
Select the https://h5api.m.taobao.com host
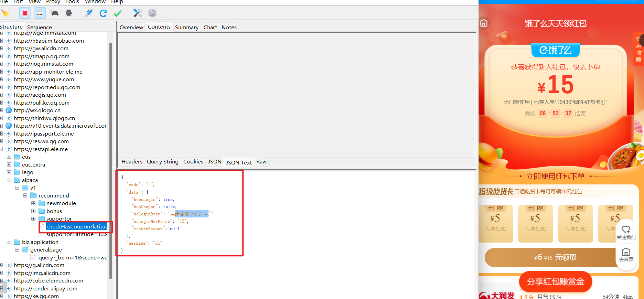(49, 41)
